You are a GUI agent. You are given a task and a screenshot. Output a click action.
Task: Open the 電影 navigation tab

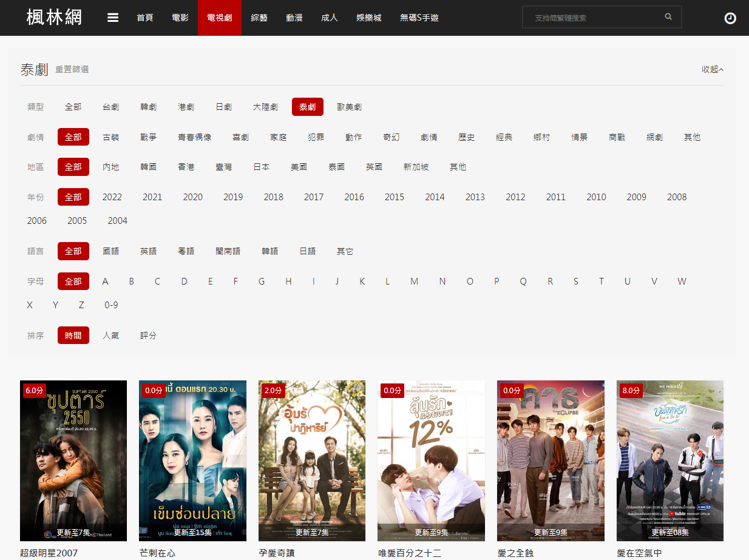180,18
